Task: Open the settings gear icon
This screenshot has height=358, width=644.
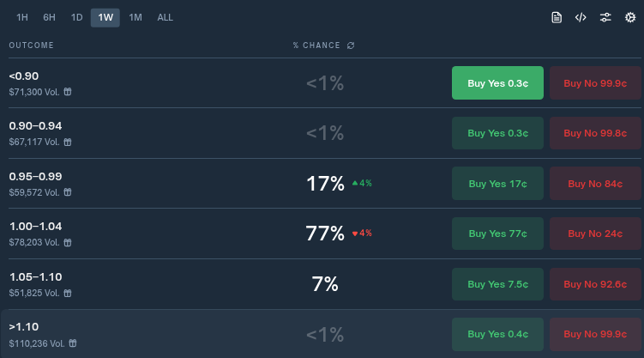Action: [630, 17]
